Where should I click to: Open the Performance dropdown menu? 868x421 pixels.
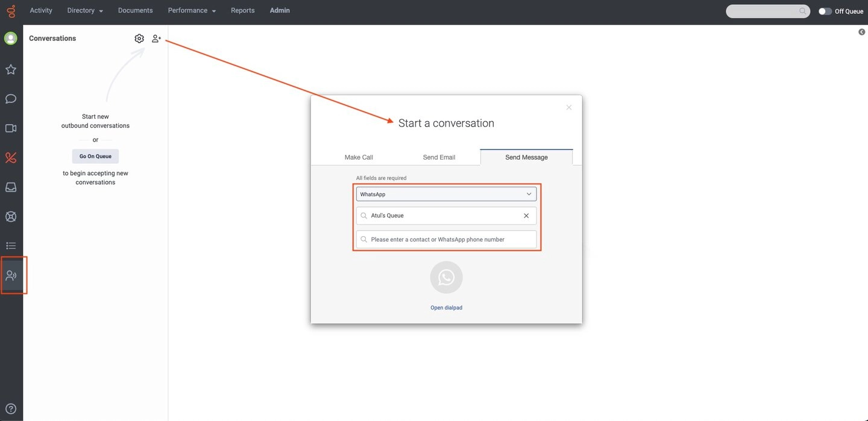pos(192,11)
